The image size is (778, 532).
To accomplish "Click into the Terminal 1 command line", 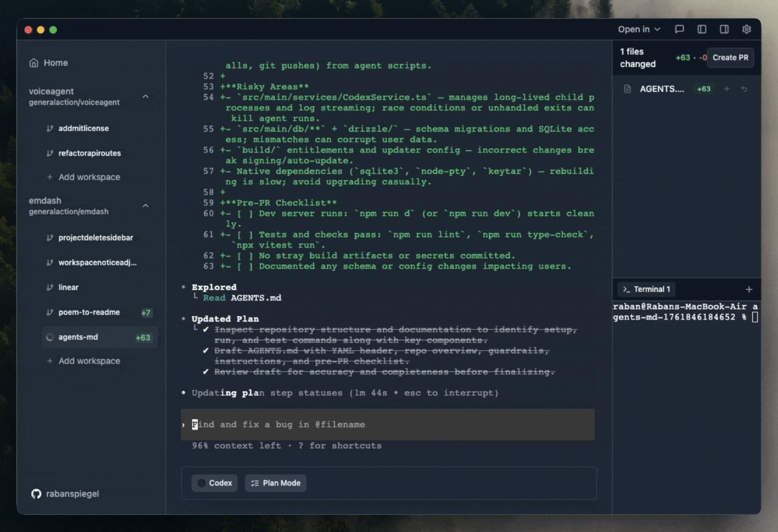I will 686,312.
